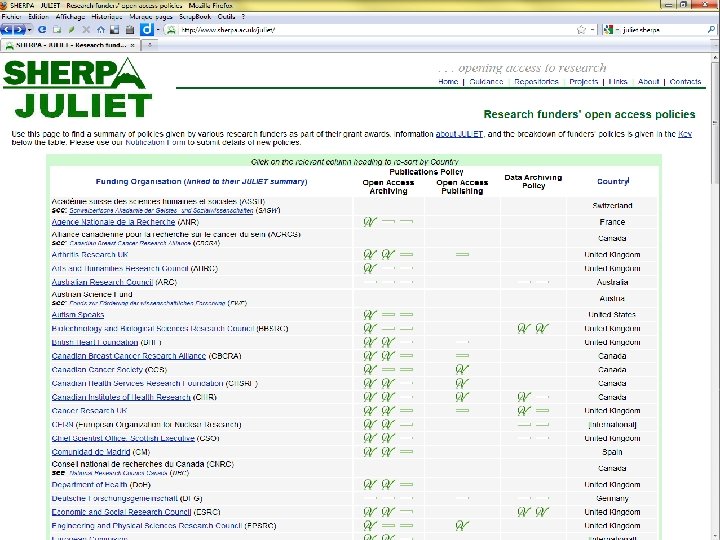Open the Arthritis Research UK link

(90, 254)
